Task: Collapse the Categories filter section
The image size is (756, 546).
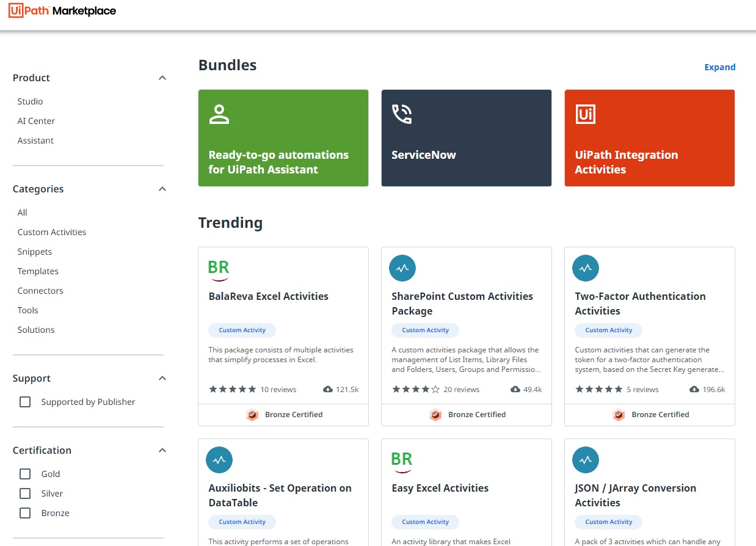Action: pos(162,189)
